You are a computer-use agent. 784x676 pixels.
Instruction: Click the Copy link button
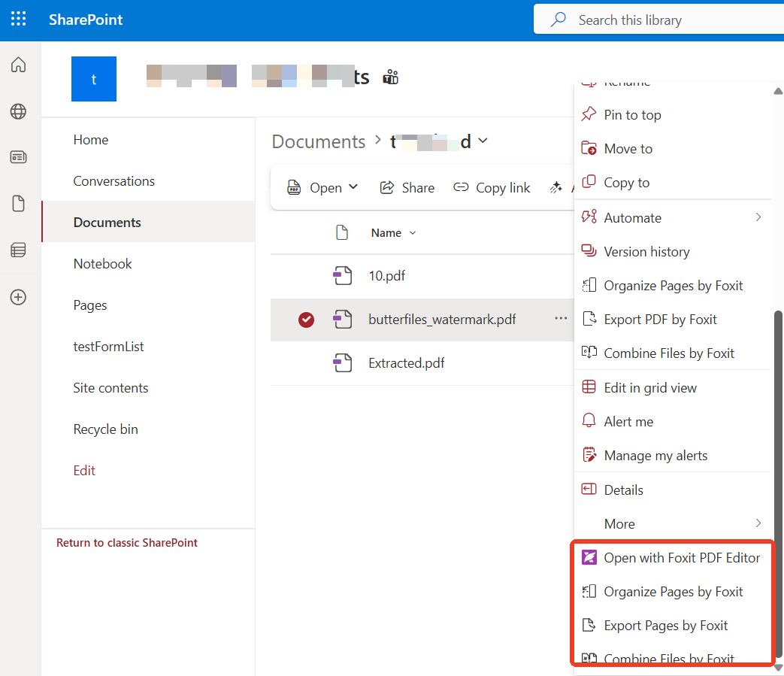(492, 187)
